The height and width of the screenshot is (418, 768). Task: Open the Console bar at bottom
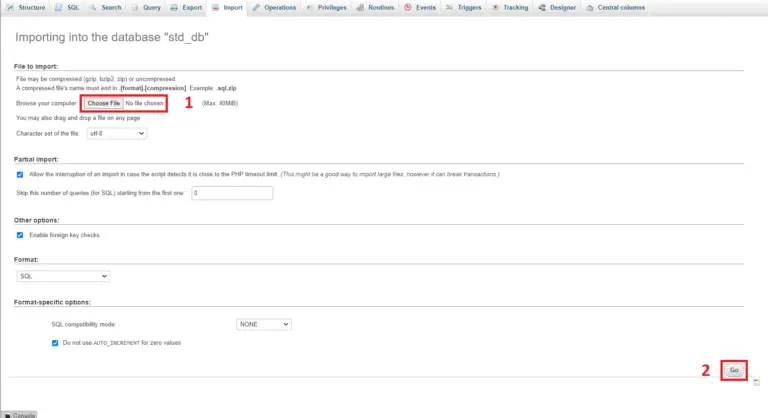[20, 414]
